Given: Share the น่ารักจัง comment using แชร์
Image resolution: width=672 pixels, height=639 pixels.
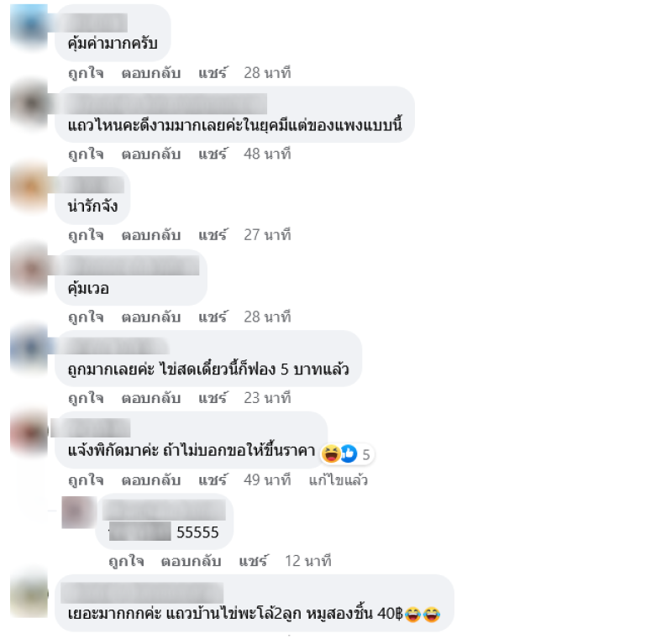Looking at the screenshot, I should [x=213, y=235].
